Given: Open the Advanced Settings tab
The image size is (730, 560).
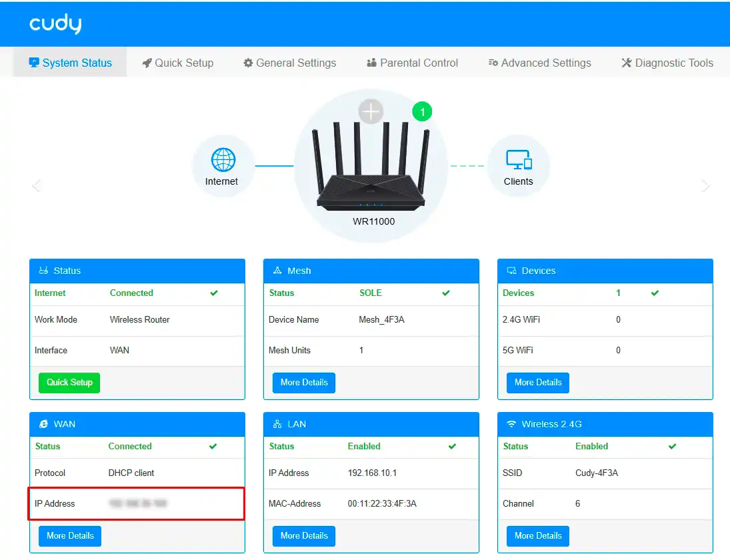Looking at the screenshot, I should click(x=539, y=62).
